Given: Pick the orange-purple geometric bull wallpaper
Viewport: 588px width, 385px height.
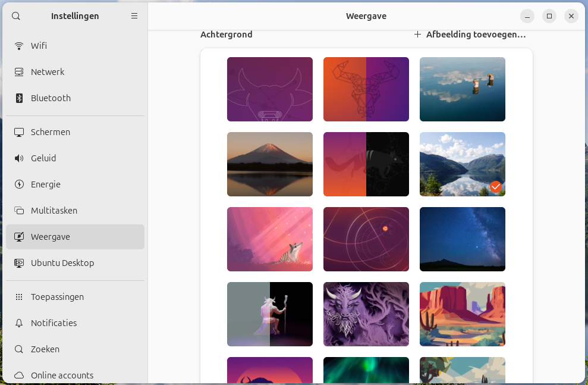Looking at the screenshot, I should tap(366, 89).
